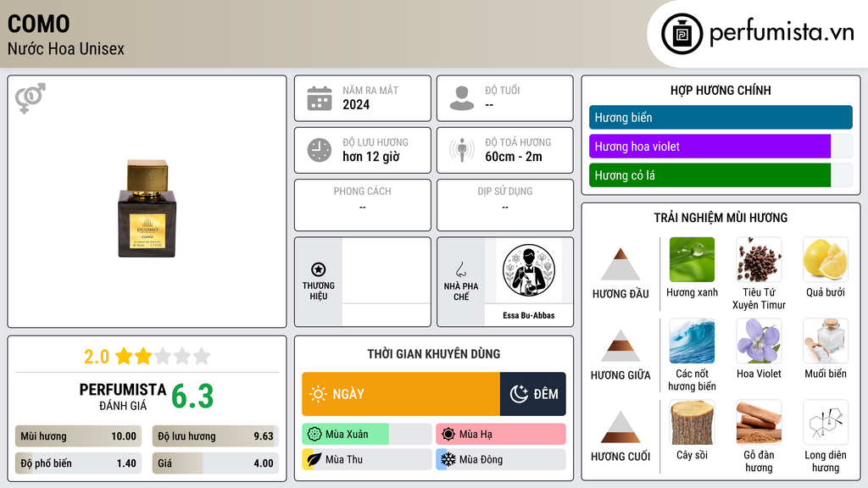Image resolution: width=868 pixels, height=488 pixels.
Task: Click the sun icon in Ngày bar
Action: click(x=318, y=394)
